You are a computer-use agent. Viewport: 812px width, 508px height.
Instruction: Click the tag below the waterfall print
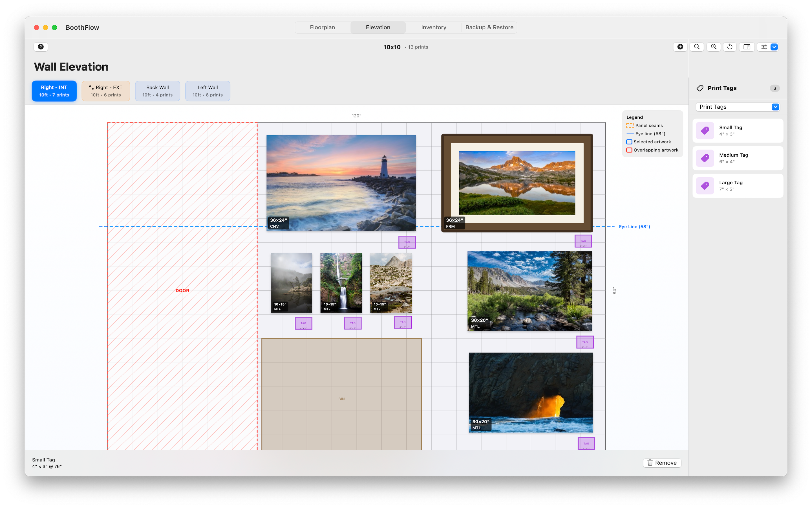(x=353, y=323)
